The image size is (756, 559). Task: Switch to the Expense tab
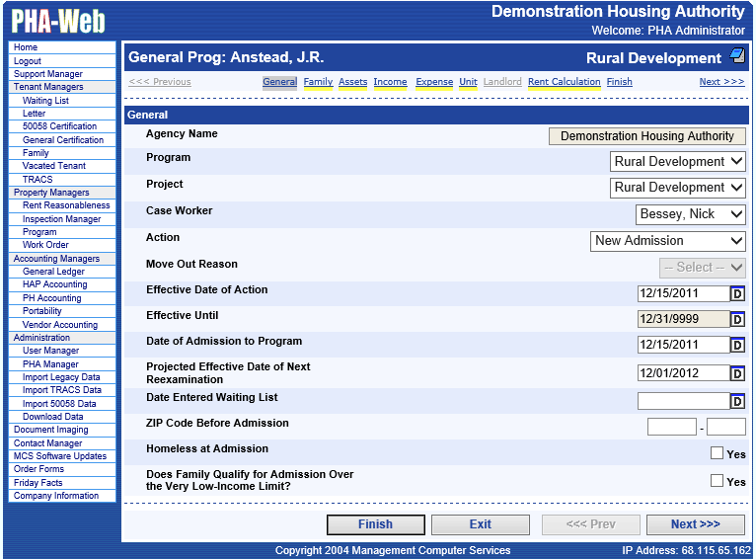tap(434, 82)
